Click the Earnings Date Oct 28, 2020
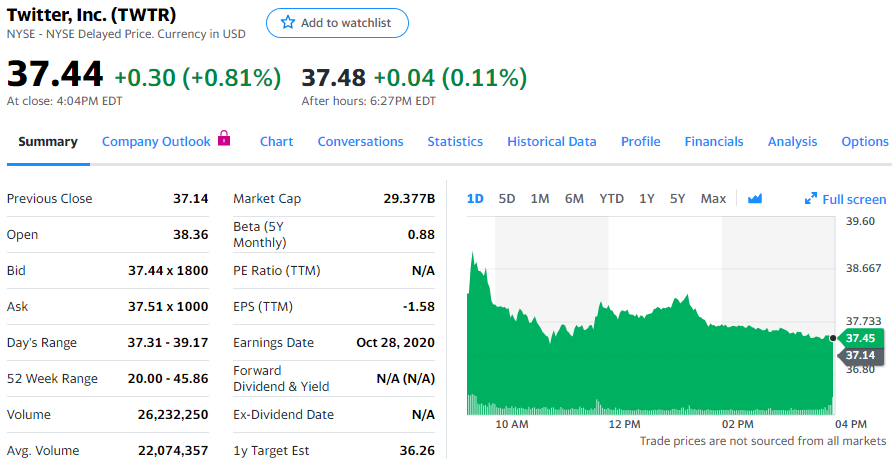 click(x=395, y=342)
